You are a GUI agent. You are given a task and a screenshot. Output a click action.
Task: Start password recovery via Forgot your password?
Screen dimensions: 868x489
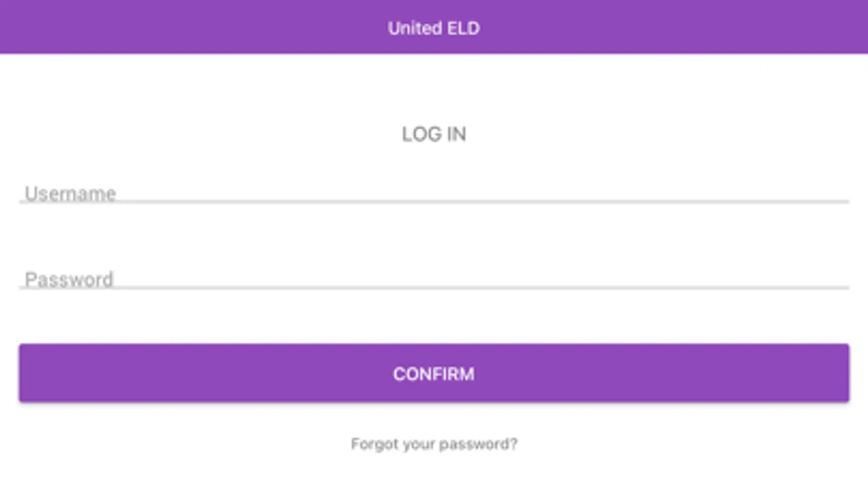pyautogui.click(x=434, y=444)
